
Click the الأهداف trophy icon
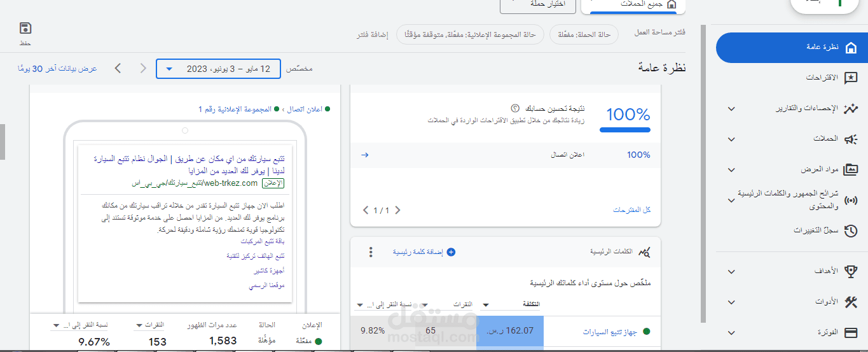click(x=851, y=271)
